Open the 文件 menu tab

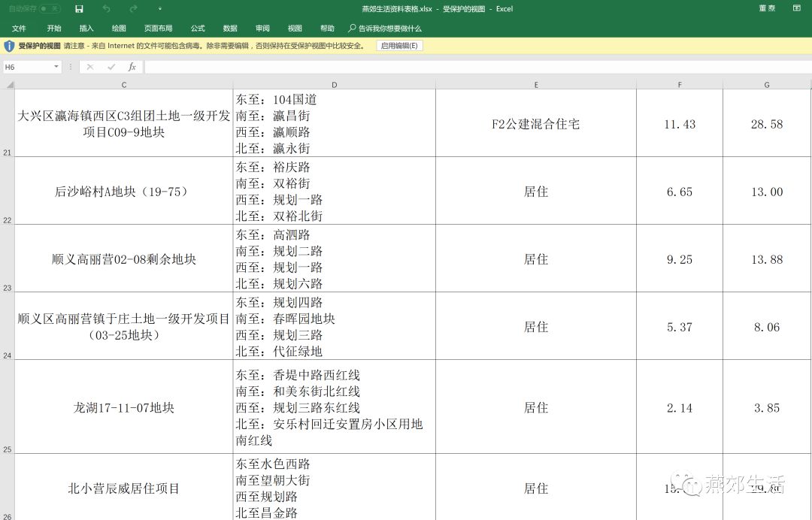[19, 29]
